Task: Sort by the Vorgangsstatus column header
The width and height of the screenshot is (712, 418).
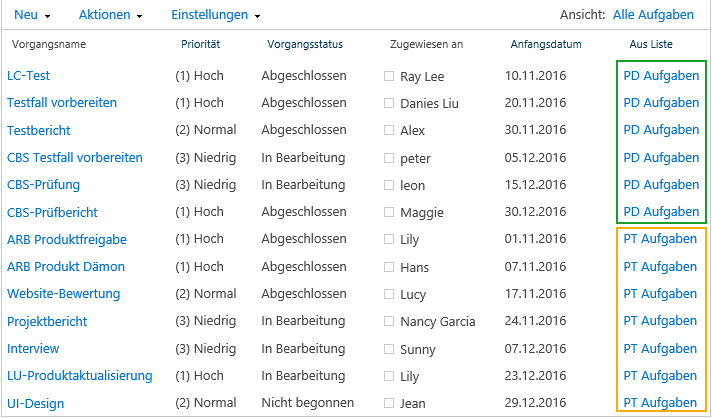Action: click(305, 44)
